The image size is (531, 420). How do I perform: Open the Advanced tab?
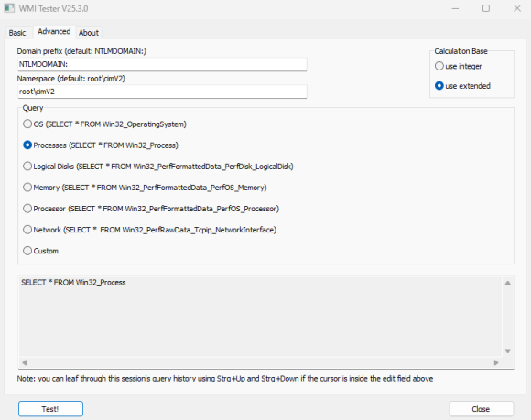pyautogui.click(x=54, y=31)
